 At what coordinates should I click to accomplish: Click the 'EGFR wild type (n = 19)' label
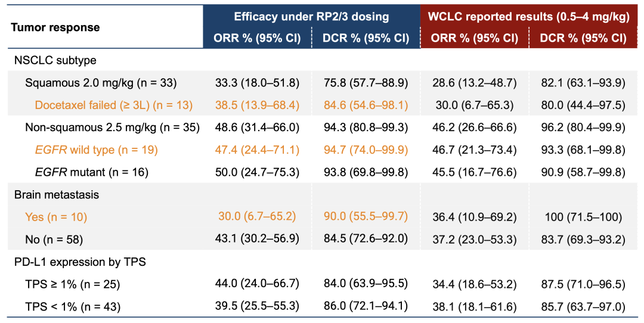tap(96, 150)
